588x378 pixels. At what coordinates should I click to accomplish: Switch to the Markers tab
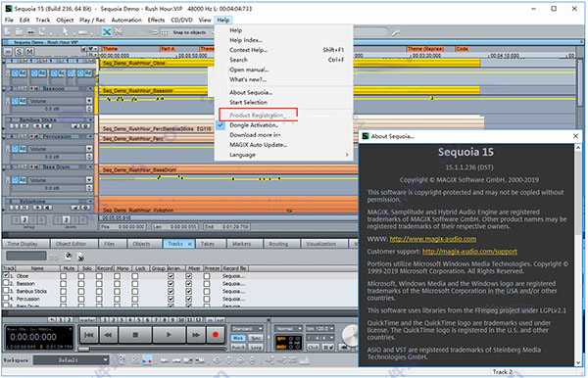click(241, 244)
